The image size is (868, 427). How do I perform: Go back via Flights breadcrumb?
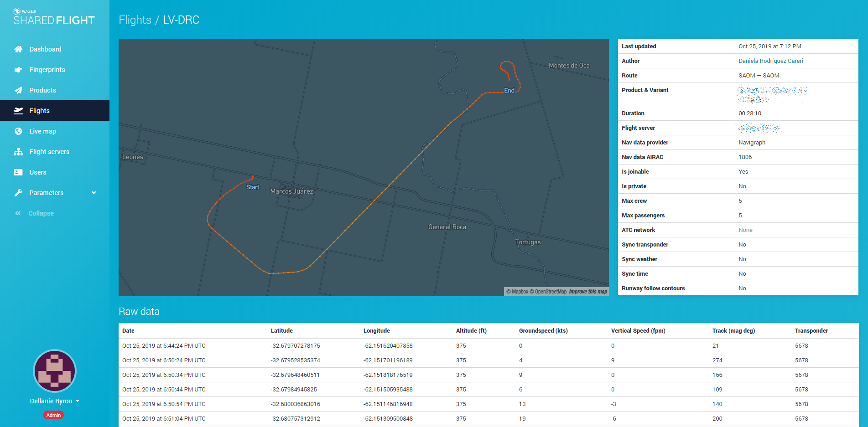(x=135, y=20)
